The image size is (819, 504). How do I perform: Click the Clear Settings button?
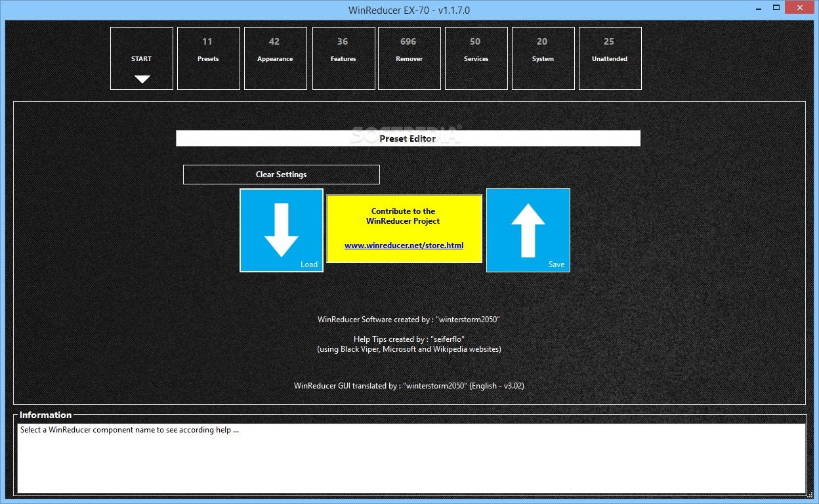coord(282,175)
